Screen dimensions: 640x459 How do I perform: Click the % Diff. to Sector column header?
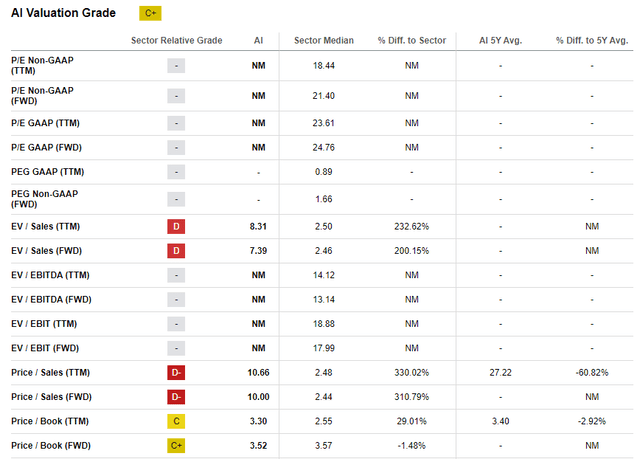click(411, 40)
